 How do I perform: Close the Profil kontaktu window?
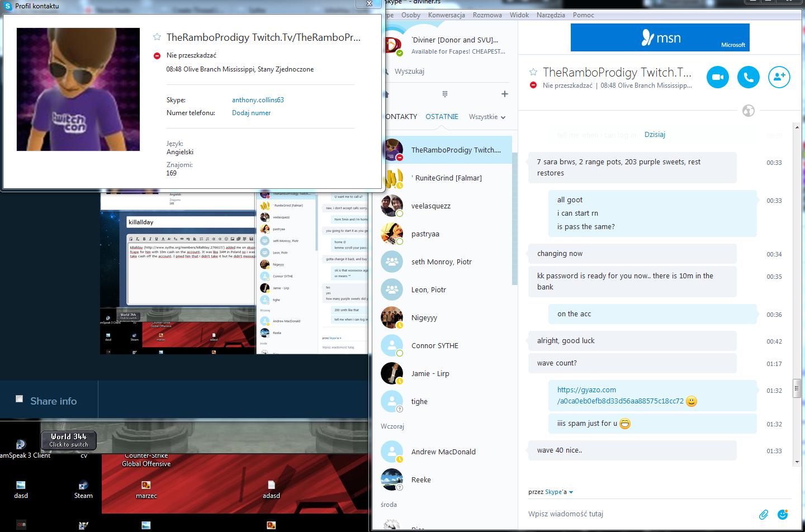coord(369,3)
